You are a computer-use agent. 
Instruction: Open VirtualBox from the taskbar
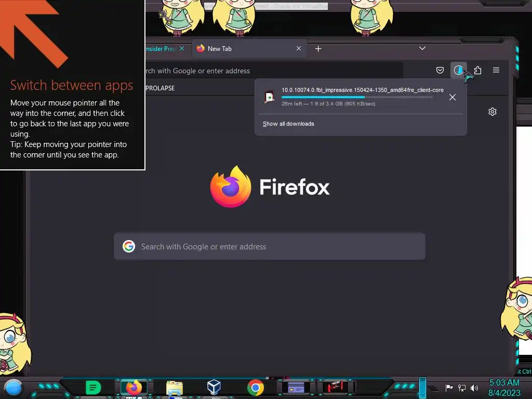pyautogui.click(x=214, y=387)
